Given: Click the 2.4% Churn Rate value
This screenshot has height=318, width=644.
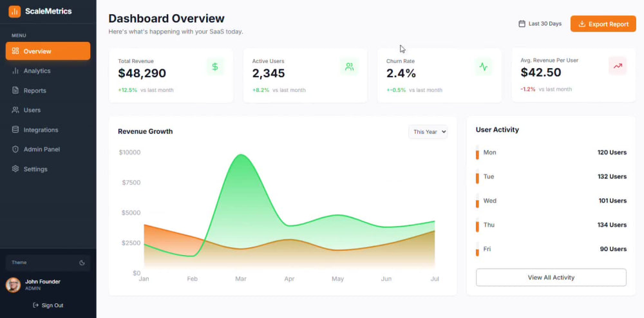Looking at the screenshot, I should point(401,73).
